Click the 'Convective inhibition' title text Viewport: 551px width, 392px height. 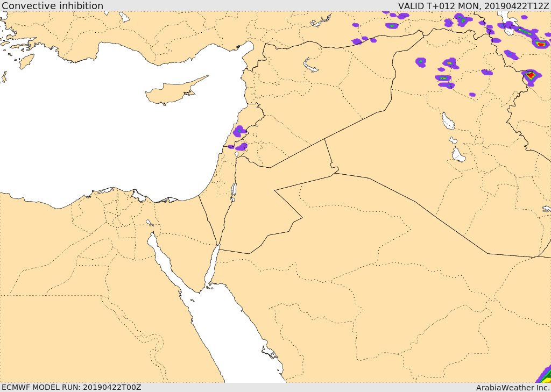(x=52, y=6)
